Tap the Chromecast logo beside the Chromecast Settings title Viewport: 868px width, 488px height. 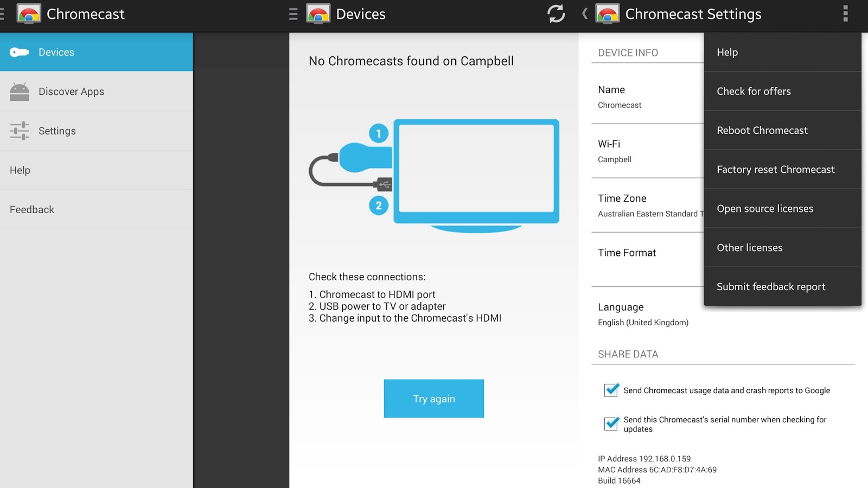(x=607, y=14)
